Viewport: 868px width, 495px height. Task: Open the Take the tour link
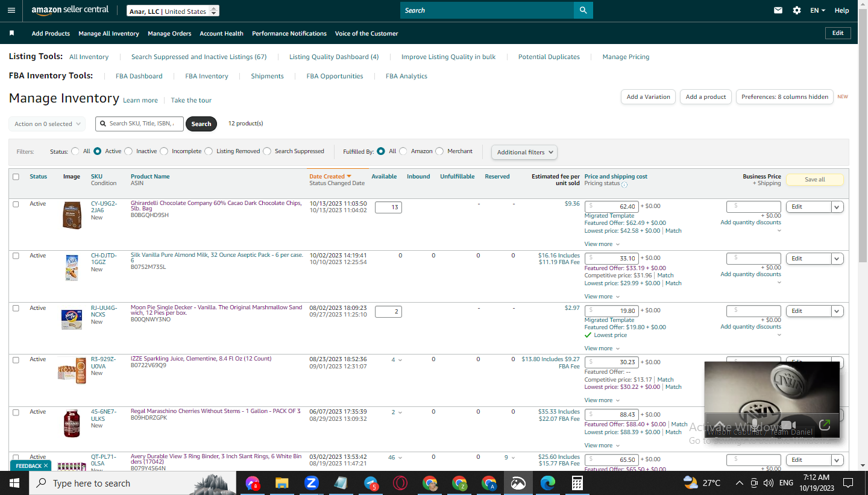pyautogui.click(x=191, y=101)
